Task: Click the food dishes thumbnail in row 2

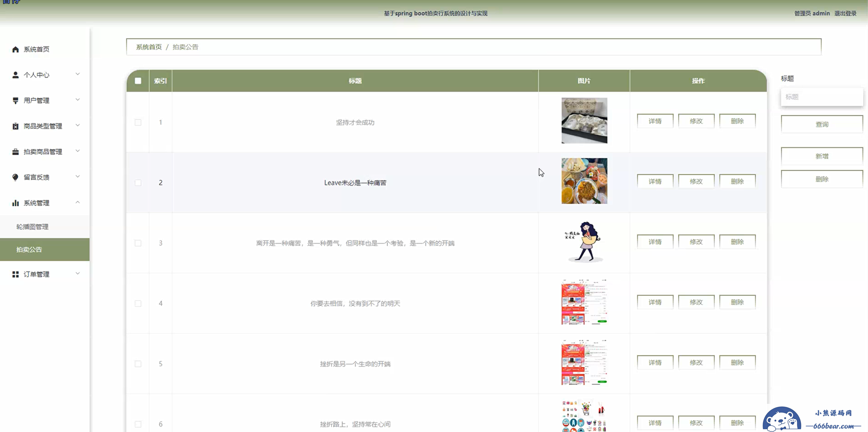Action: click(584, 181)
